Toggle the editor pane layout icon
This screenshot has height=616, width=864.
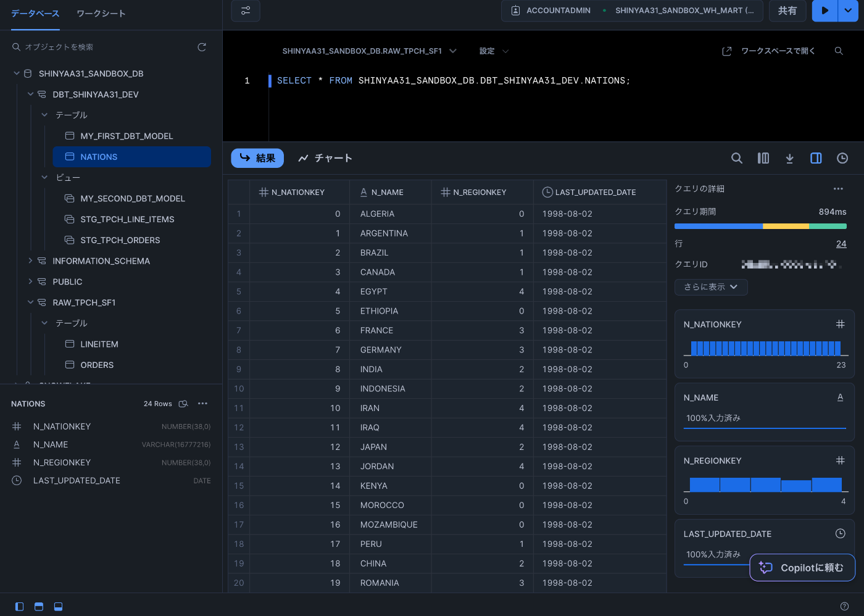[39, 607]
